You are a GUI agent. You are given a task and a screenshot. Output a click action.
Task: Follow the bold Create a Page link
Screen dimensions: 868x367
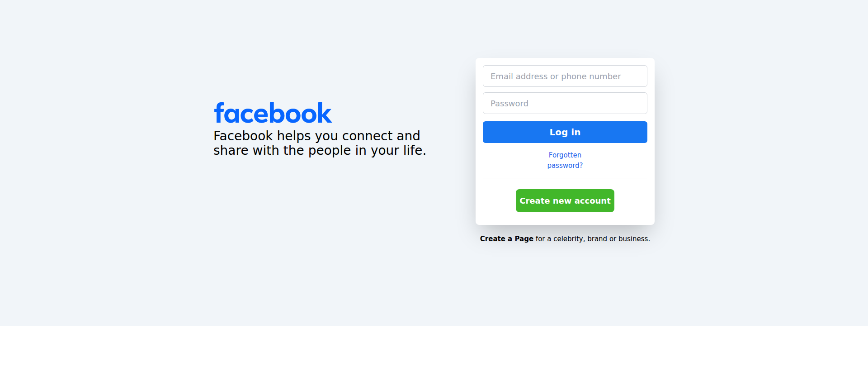(506, 238)
